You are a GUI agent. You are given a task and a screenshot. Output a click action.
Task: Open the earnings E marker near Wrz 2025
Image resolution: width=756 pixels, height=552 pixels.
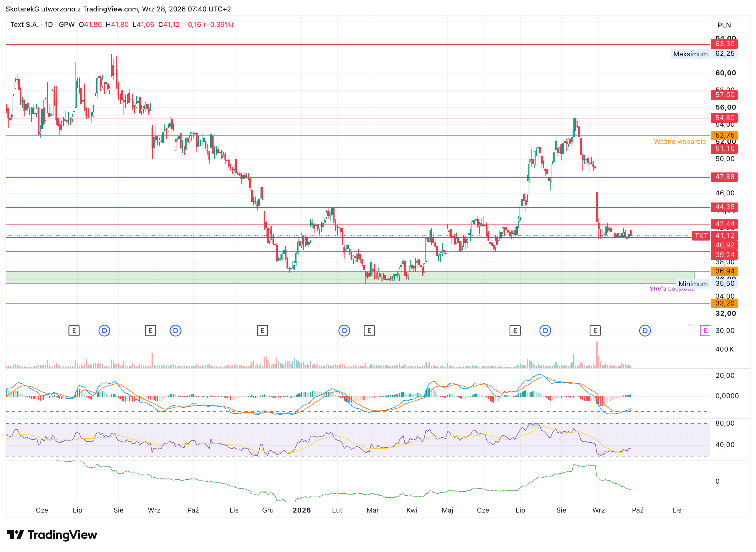150,331
